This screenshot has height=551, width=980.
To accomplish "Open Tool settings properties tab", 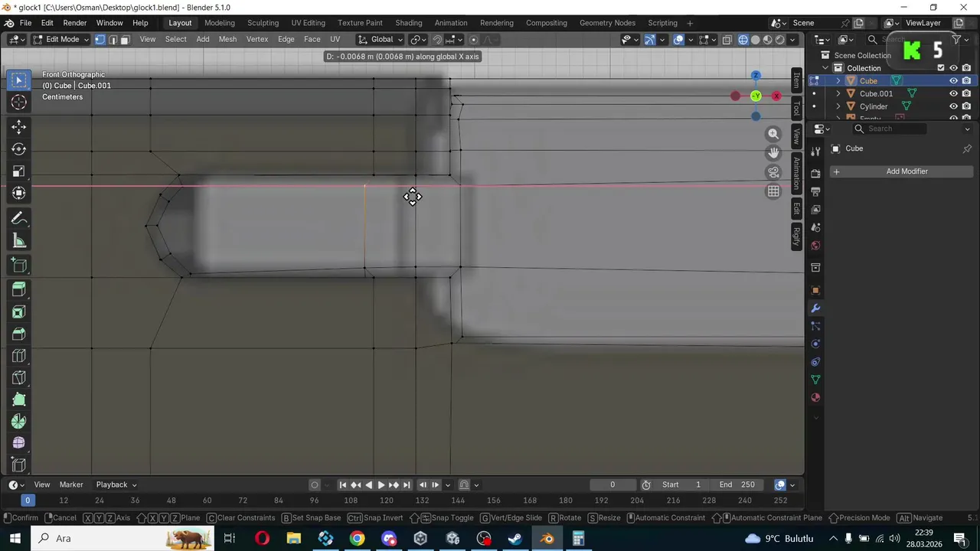I will (x=815, y=151).
